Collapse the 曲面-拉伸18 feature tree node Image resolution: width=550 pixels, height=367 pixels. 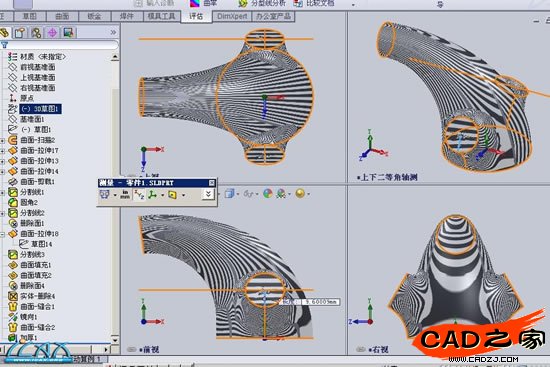click(x=2, y=234)
